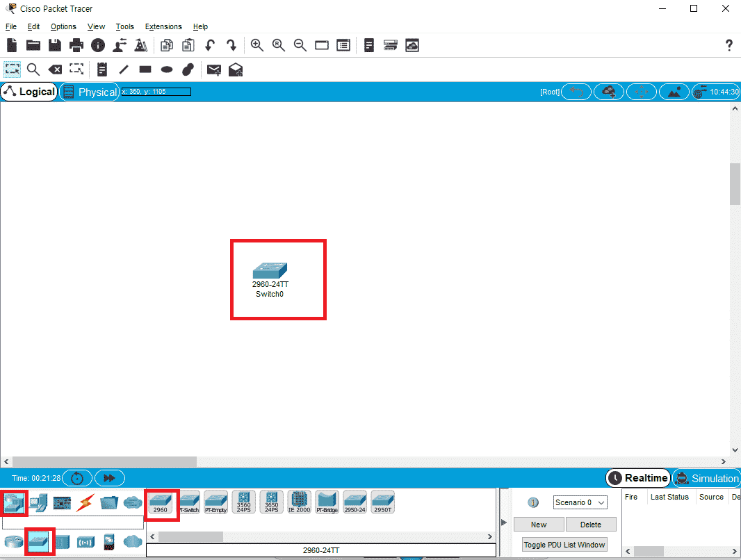Click the Place Note tool
The image size is (741, 560).
(102, 69)
